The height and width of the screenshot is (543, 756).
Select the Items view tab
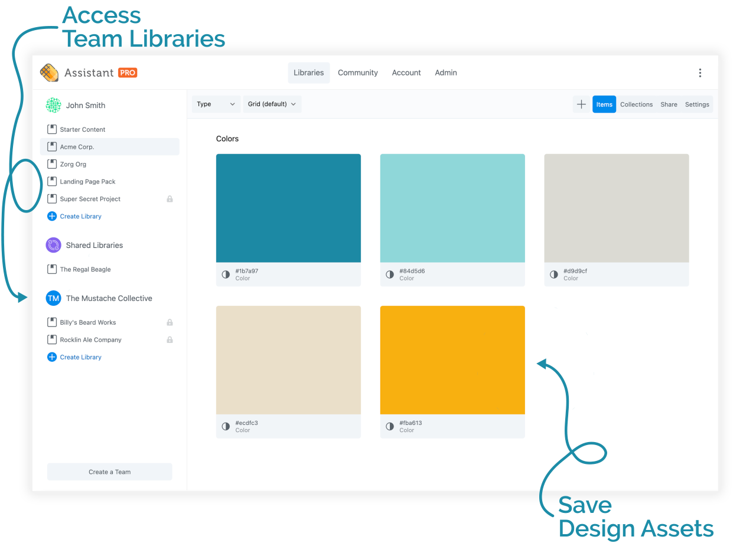point(604,104)
